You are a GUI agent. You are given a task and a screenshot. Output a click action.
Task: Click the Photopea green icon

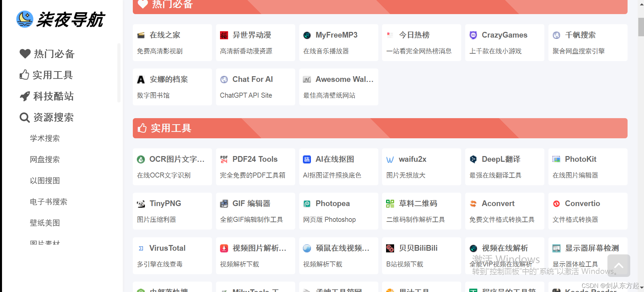pos(307,204)
